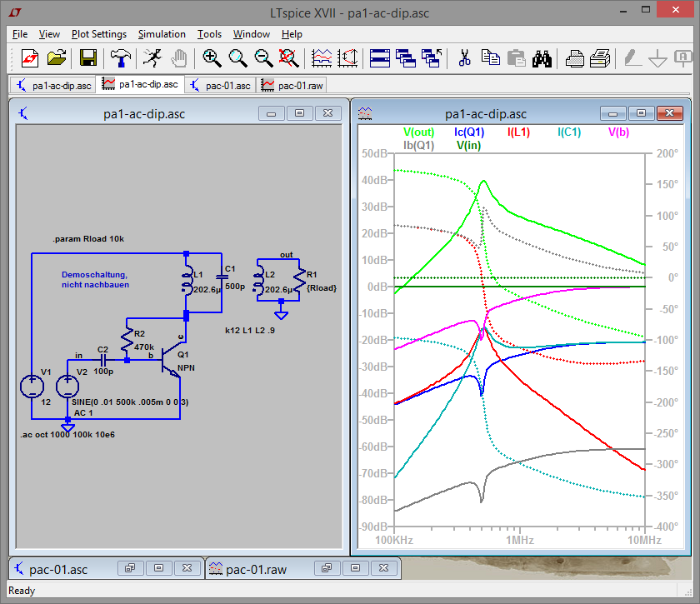Image resolution: width=700 pixels, height=604 pixels.
Task: Click the Pick Visible Traces icon
Action: [x=322, y=58]
